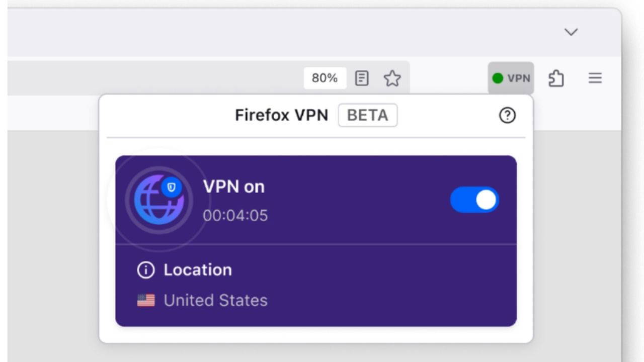This screenshot has height=362, width=644.
Task: Click the BETA badge
Action: point(367,116)
